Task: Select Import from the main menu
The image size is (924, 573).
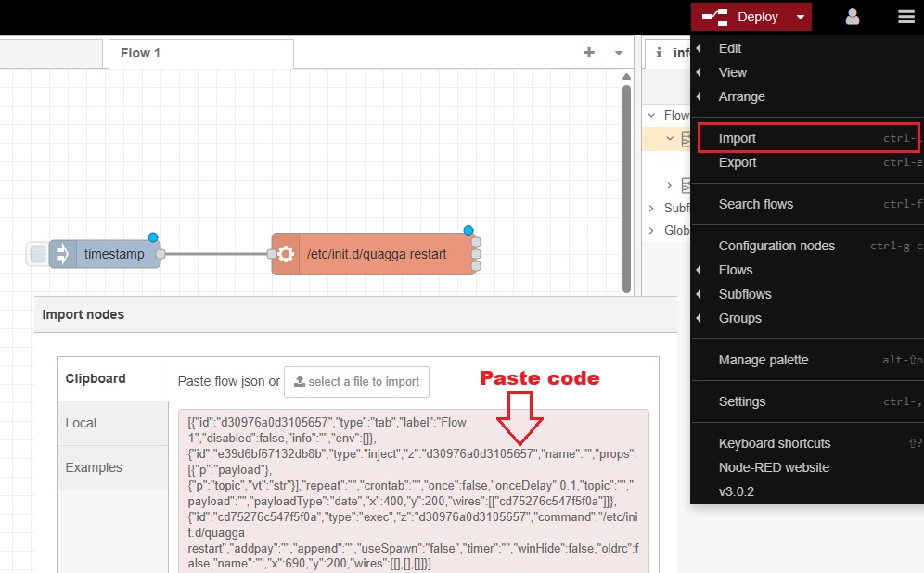Action: pyautogui.click(x=738, y=138)
